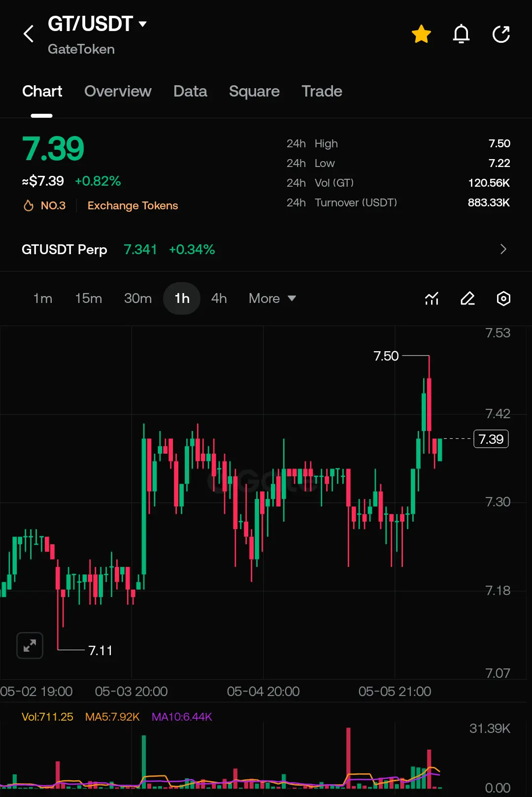This screenshot has height=797, width=532.
Task: Tap the GateToken subtitle
Action: point(81,49)
